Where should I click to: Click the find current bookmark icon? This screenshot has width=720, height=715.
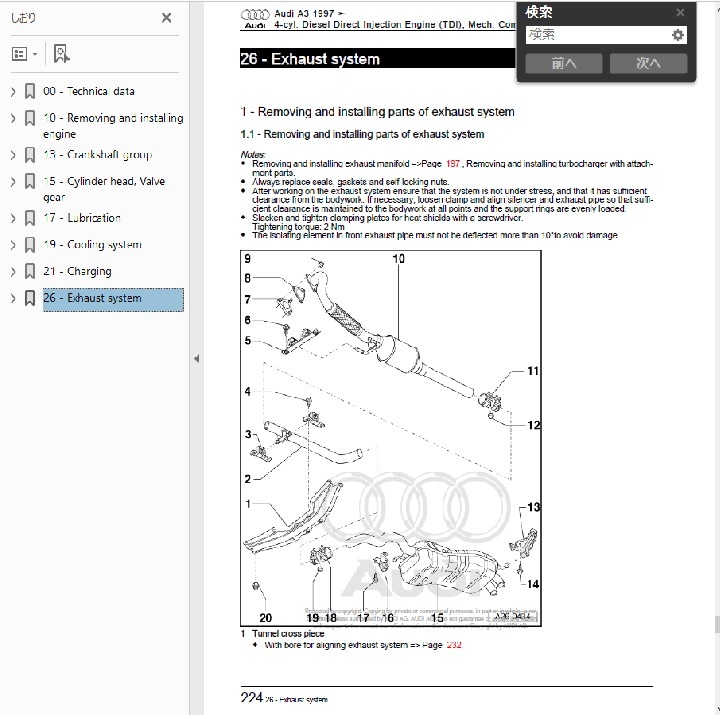pyautogui.click(x=62, y=54)
